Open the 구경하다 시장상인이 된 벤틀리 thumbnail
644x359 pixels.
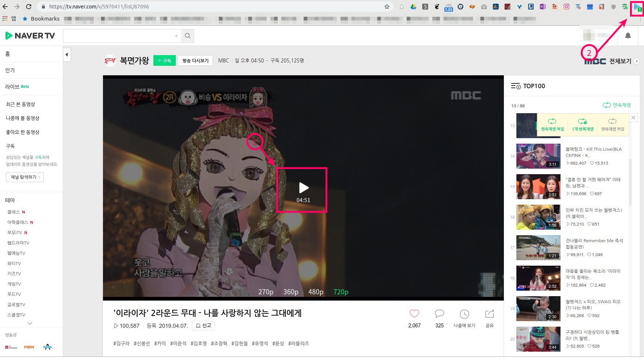(x=538, y=339)
